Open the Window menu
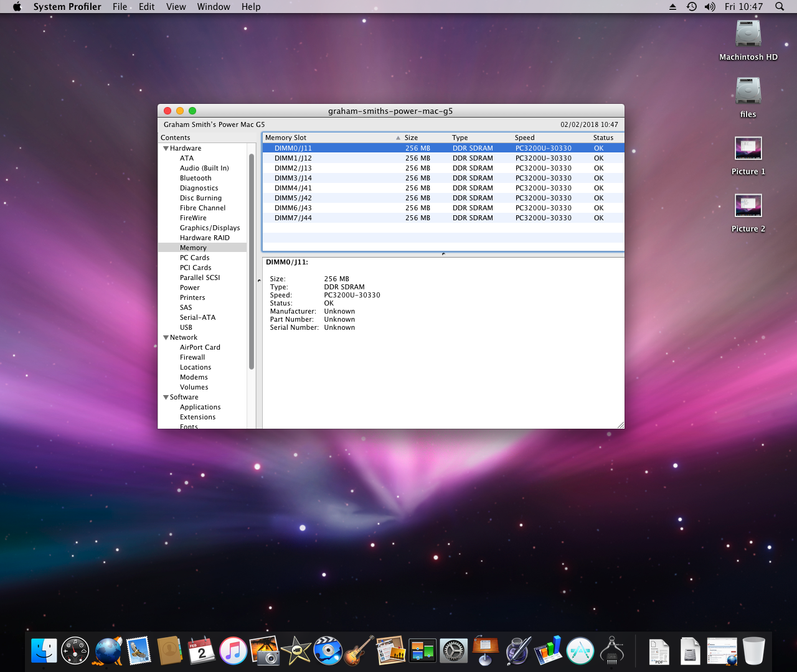The height and width of the screenshot is (672, 797). pos(214,7)
